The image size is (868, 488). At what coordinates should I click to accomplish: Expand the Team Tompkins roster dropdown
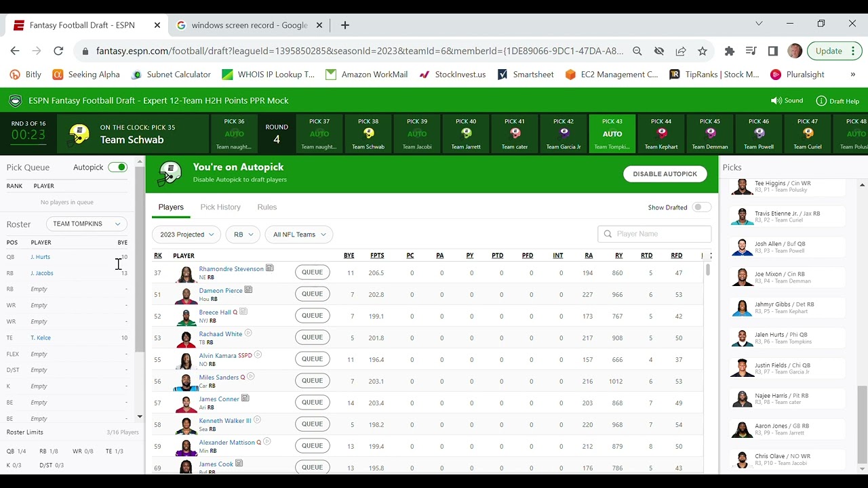click(86, 224)
